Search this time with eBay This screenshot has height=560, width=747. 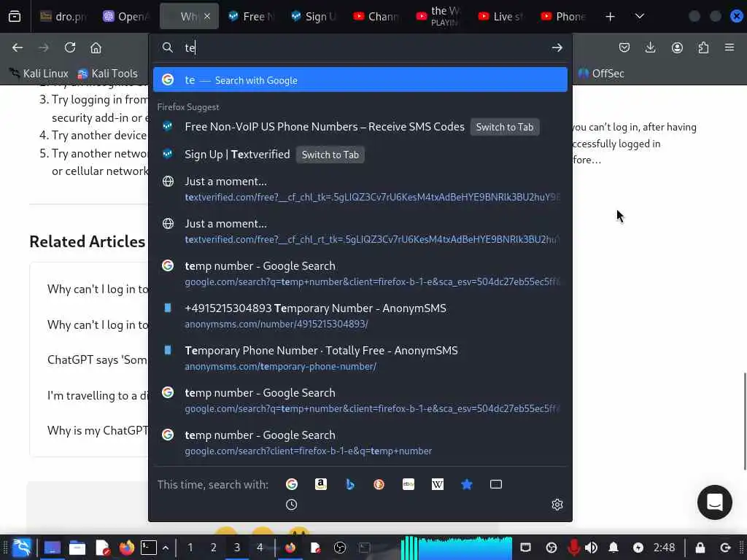409,484
